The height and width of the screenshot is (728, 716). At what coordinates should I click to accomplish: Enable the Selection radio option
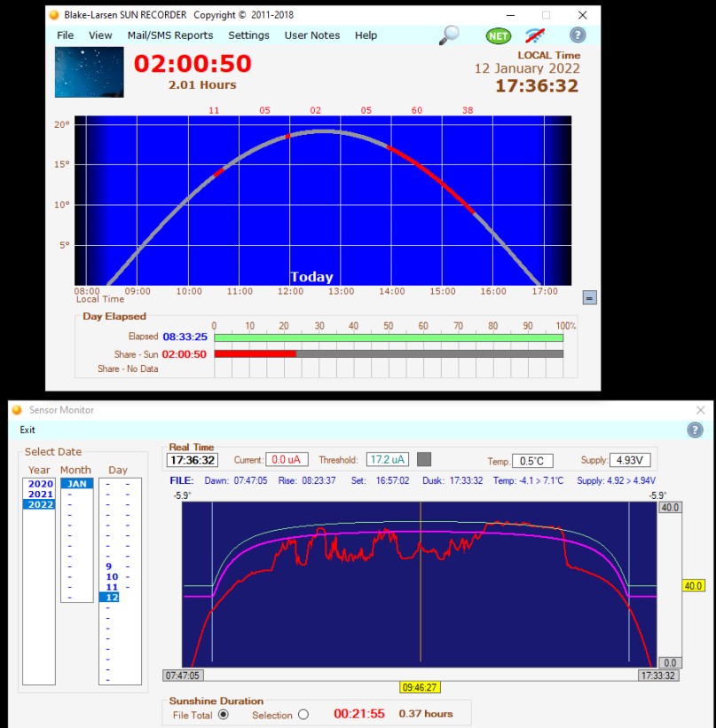pyautogui.click(x=303, y=715)
